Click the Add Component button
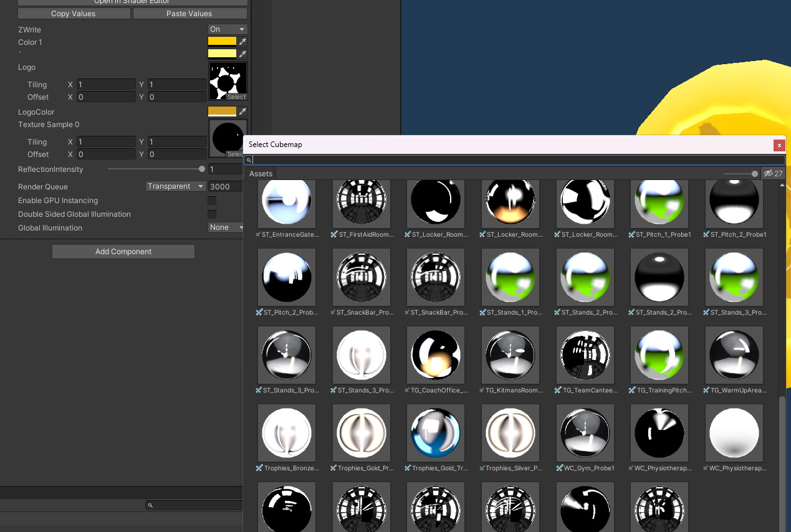This screenshot has height=532, width=791. click(123, 251)
